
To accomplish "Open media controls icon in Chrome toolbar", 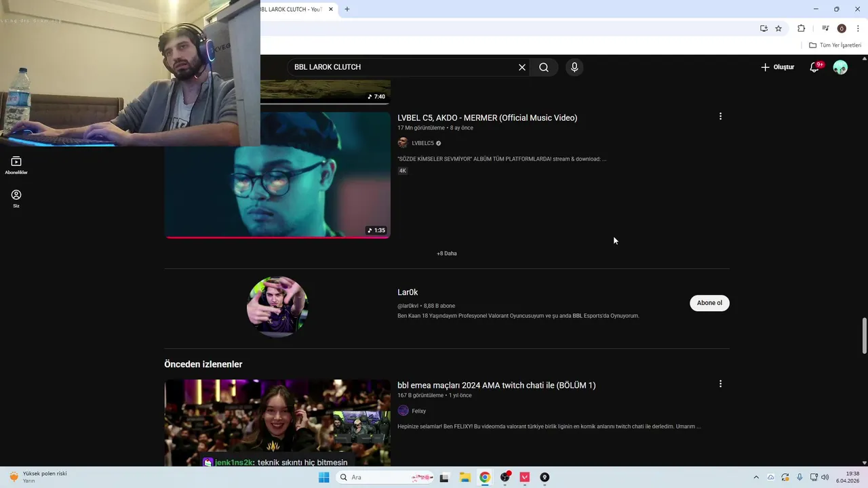I will point(825,28).
